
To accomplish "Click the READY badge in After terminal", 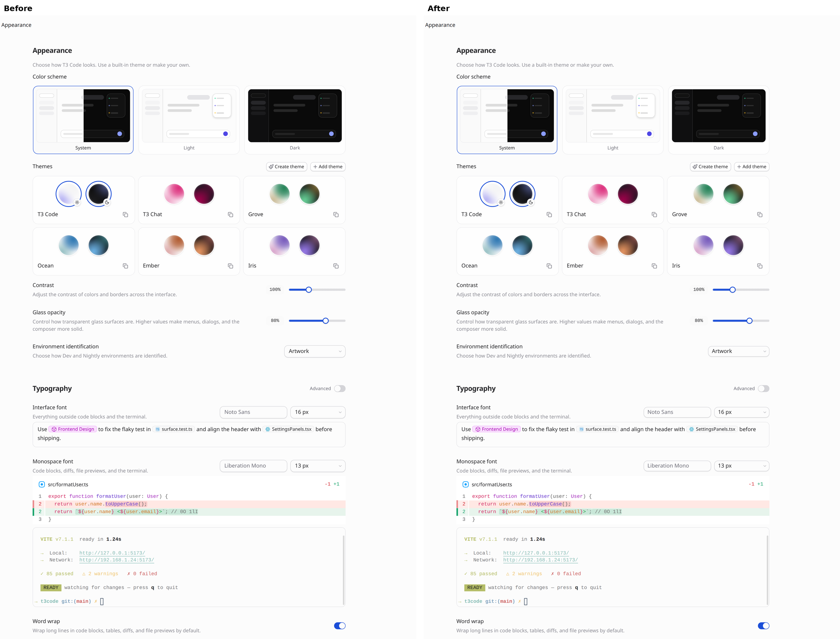I will click(475, 588).
